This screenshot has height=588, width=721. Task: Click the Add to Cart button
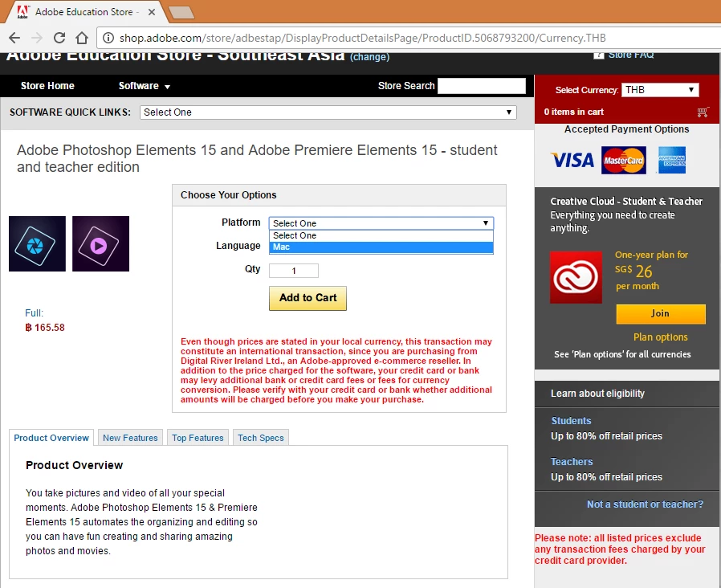[x=308, y=298]
